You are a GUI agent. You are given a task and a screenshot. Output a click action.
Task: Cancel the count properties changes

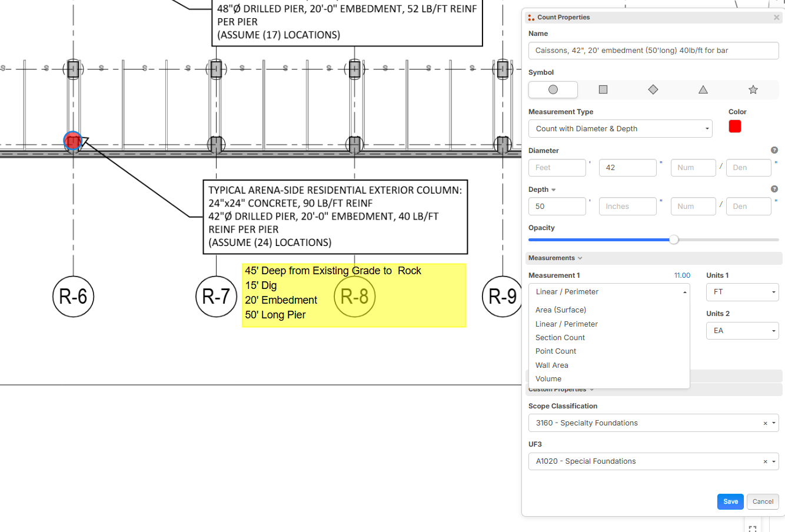pos(763,502)
